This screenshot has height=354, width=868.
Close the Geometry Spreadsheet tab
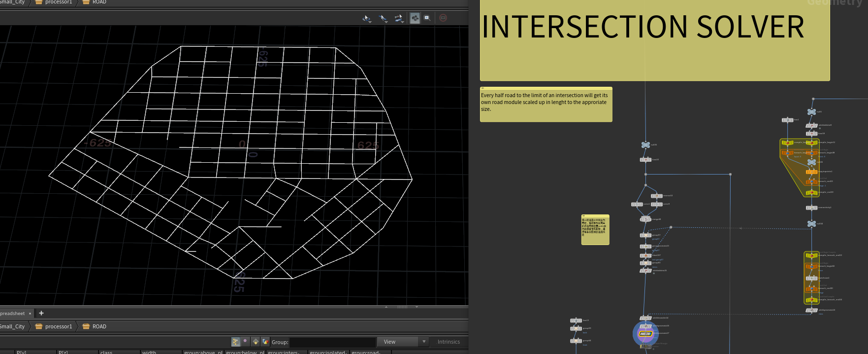click(30, 314)
